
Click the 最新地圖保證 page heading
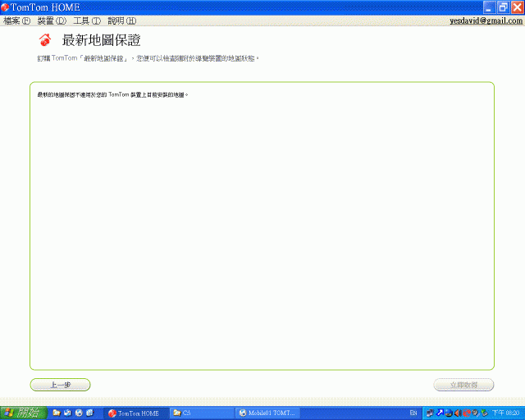(x=101, y=40)
